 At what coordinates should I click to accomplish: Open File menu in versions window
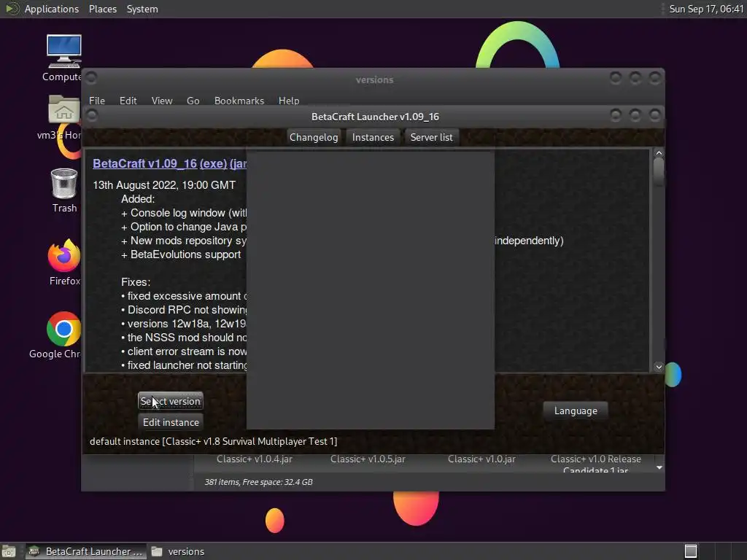coord(97,101)
